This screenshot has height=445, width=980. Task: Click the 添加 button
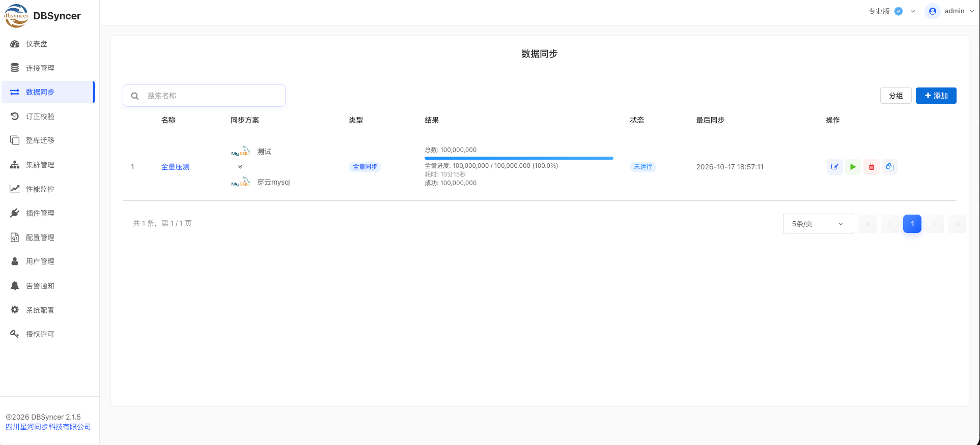(x=936, y=96)
